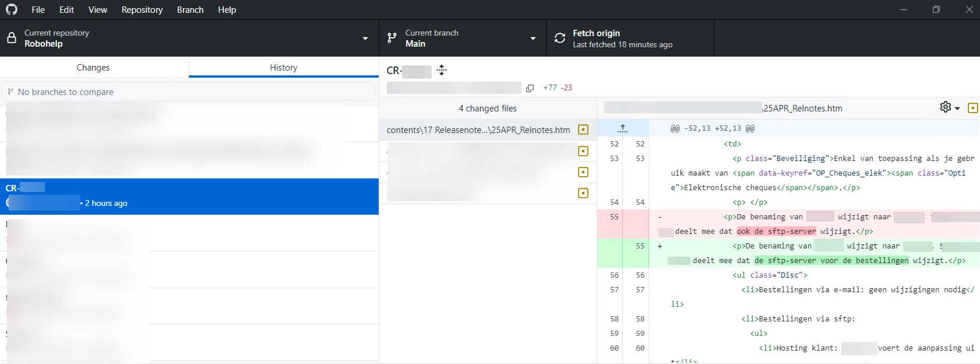The width and height of the screenshot is (980, 364).
Task: Click the third file's modified status icon
Action: click(x=583, y=172)
